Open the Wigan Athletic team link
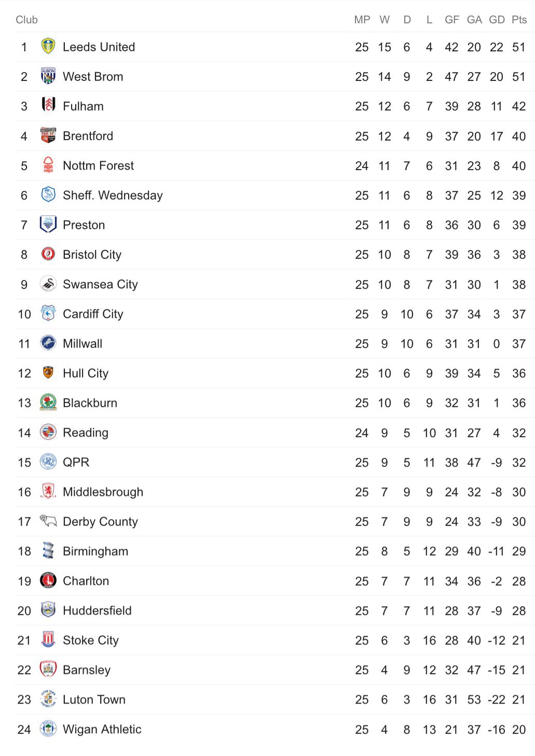The image size is (535, 756). [102, 729]
